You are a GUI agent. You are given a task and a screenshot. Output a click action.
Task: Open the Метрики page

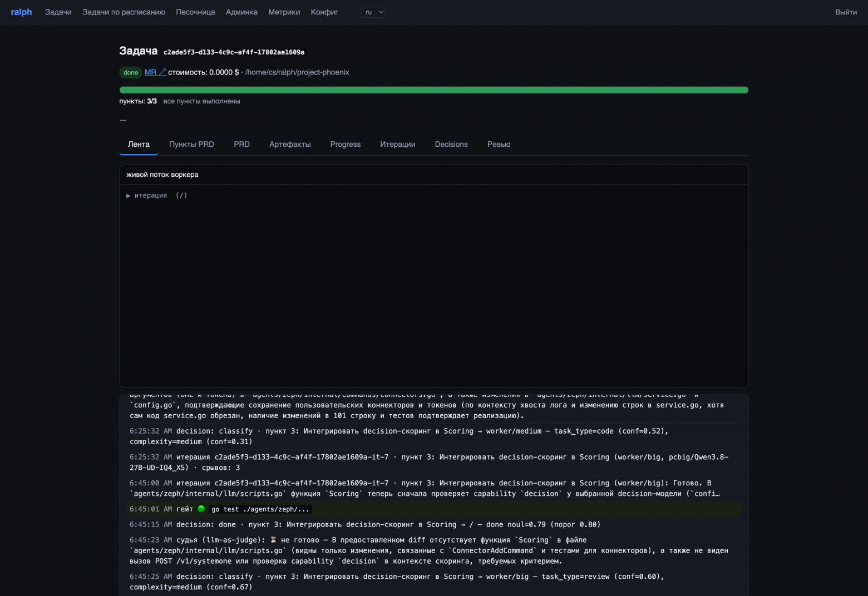284,12
